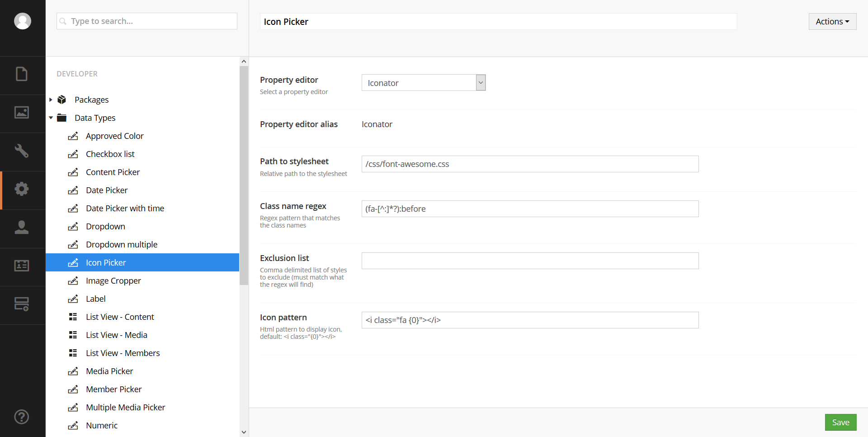Open the Members section icon
Image resolution: width=868 pixels, height=437 pixels.
(22, 266)
